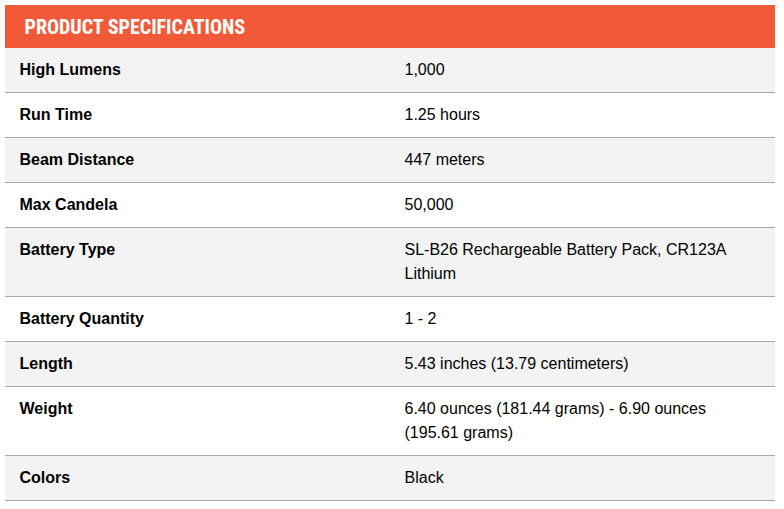
Task: Select the Black color value
Action: (x=424, y=478)
